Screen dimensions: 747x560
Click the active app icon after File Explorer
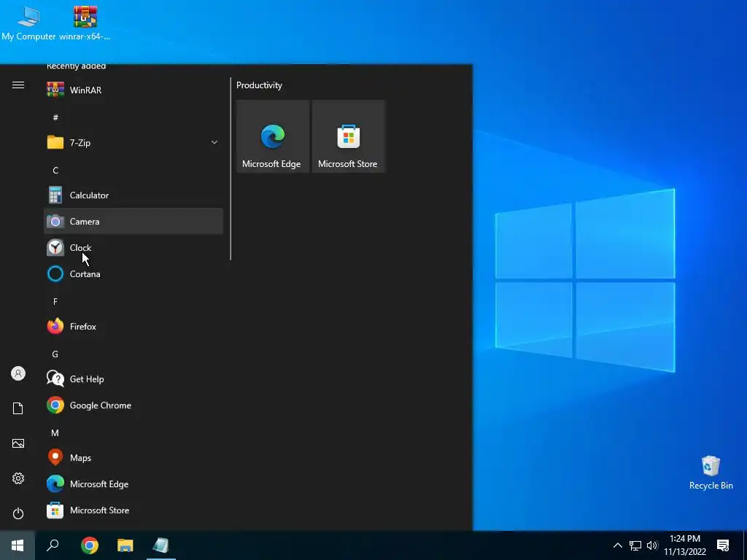pyautogui.click(x=161, y=545)
